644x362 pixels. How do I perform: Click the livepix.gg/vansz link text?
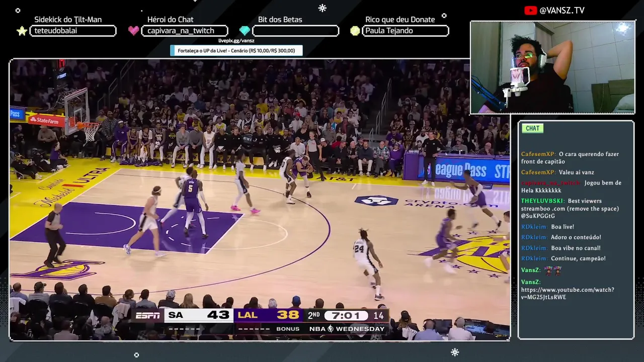point(236,41)
